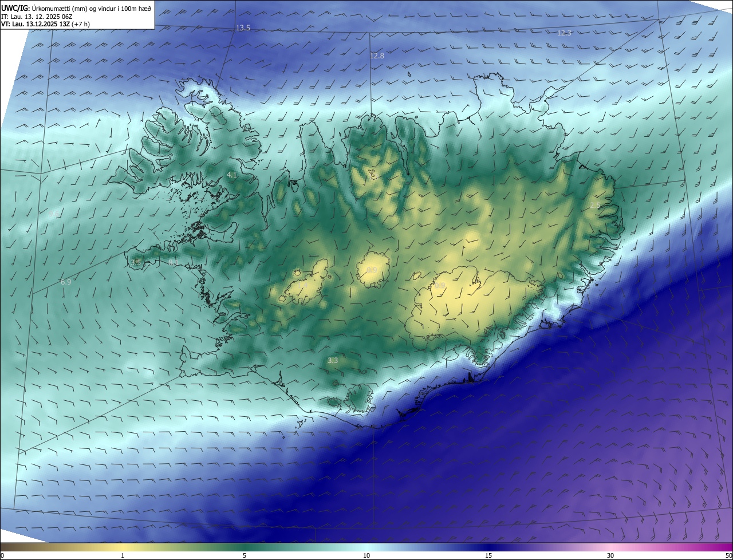Click the 12.8 value on the map

click(377, 56)
